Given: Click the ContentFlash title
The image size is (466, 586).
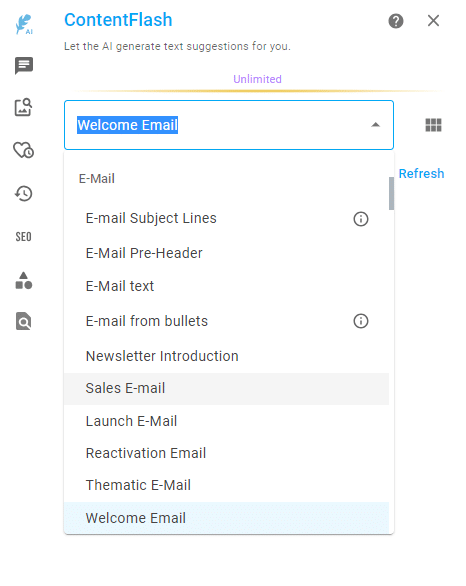Looking at the screenshot, I should [118, 20].
